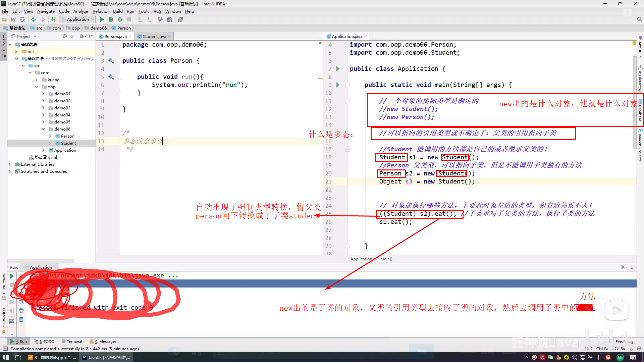Switch to the Student.java editor tab
The width and height of the screenshot is (644, 362).
click(154, 36)
